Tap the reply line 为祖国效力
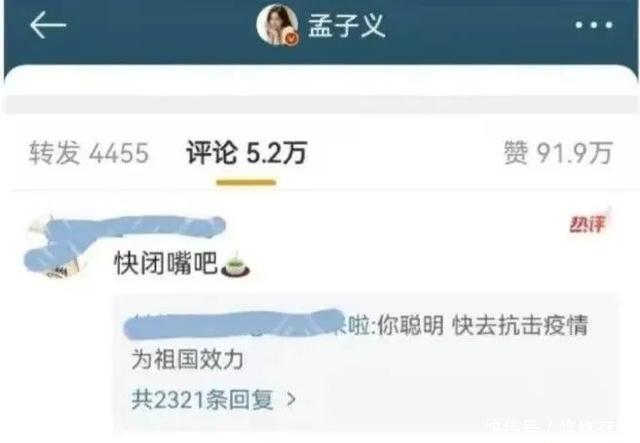 [187, 360]
